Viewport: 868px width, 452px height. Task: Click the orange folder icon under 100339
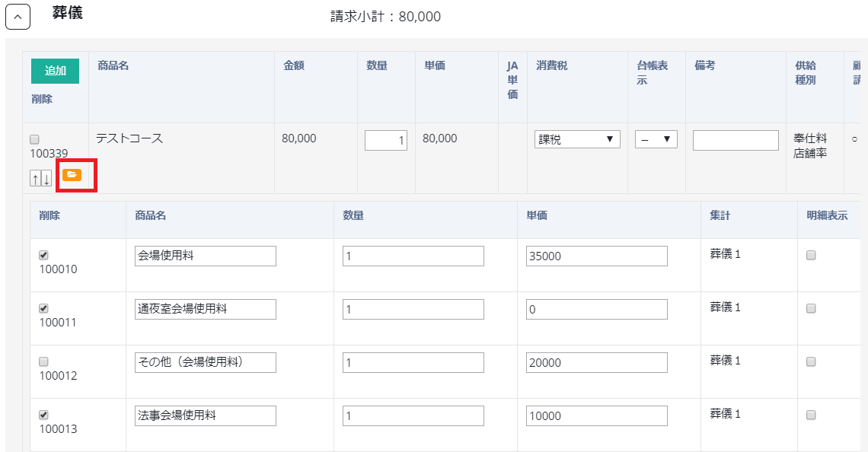72,175
